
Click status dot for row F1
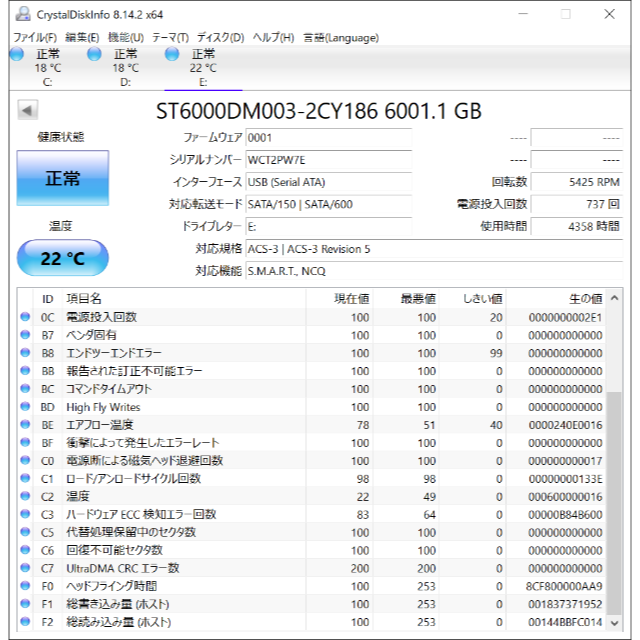[25, 604]
